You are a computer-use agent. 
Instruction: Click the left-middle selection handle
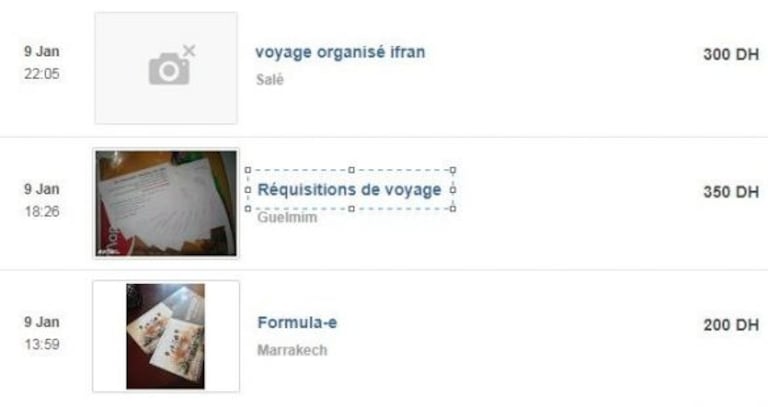[x=248, y=190]
